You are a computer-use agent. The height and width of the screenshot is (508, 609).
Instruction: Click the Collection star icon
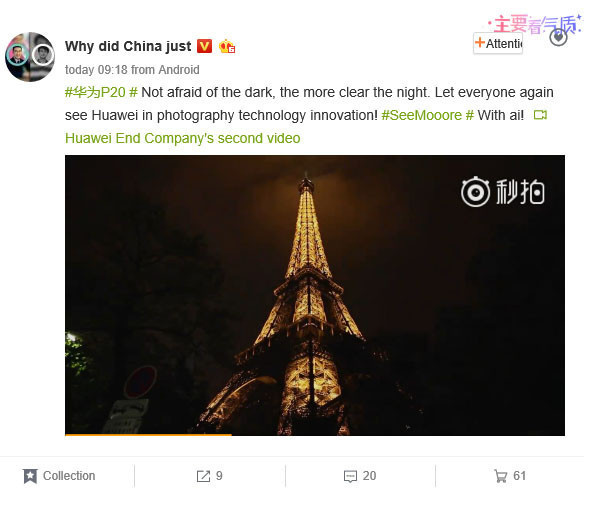[x=30, y=476]
